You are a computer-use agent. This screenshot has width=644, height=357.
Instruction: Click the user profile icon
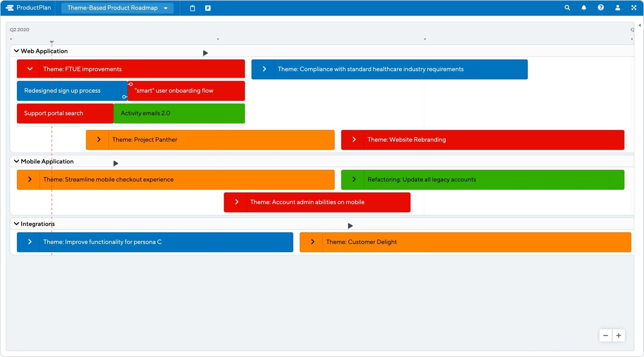[x=618, y=8]
